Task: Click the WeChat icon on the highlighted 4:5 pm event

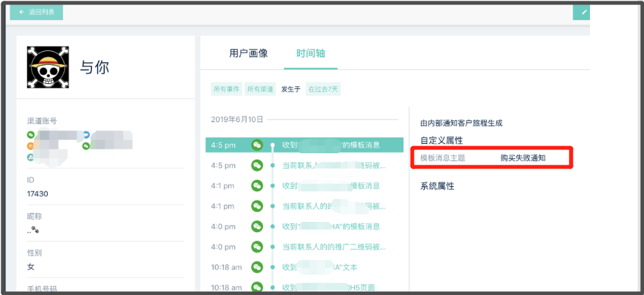Action: [x=257, y=145]
